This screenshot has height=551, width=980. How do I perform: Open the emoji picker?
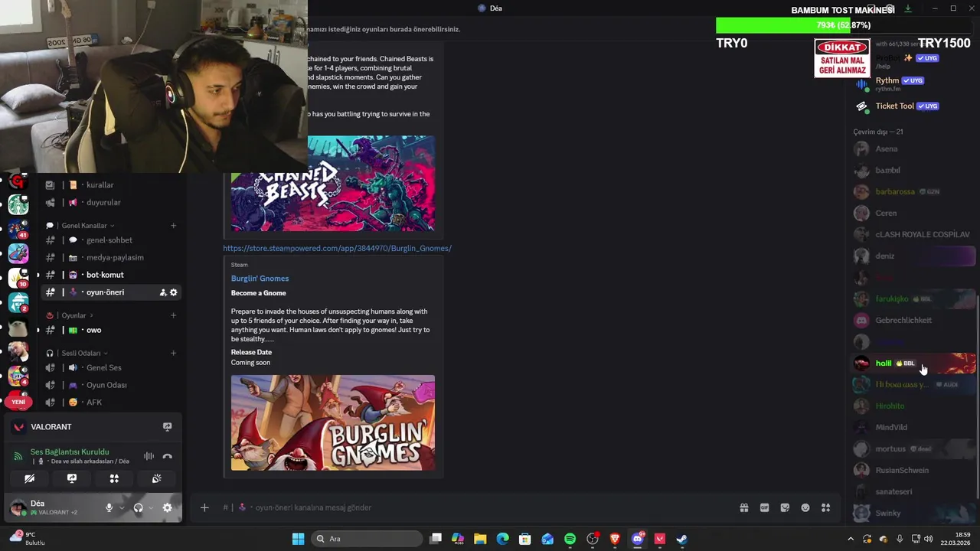pos(805,507)
